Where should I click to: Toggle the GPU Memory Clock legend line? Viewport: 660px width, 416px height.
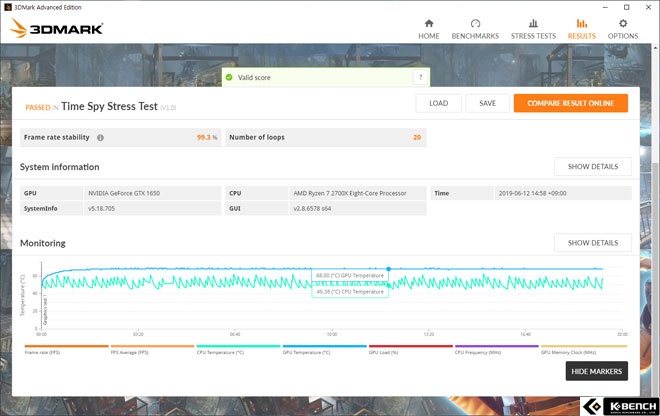point(583,349)
